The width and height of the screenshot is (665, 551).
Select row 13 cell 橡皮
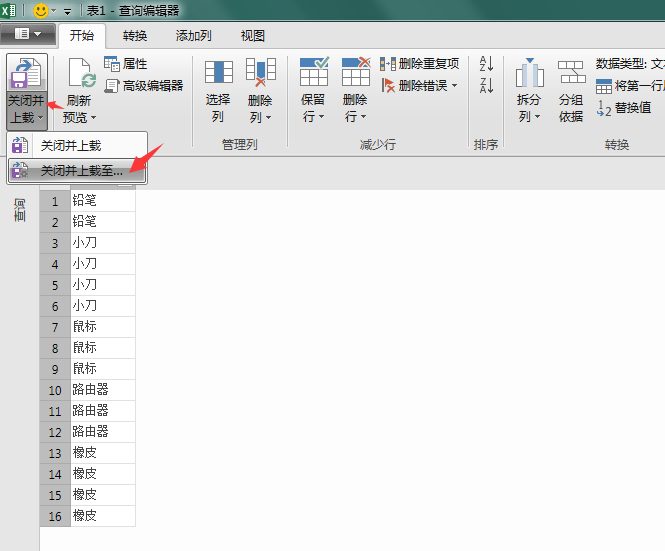[103, 453]
